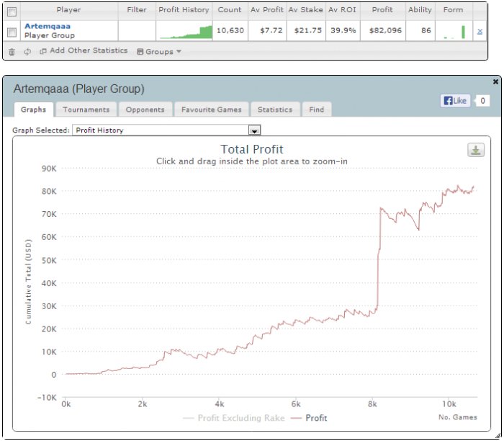Click the panel resize grip corner

[498, 436]
